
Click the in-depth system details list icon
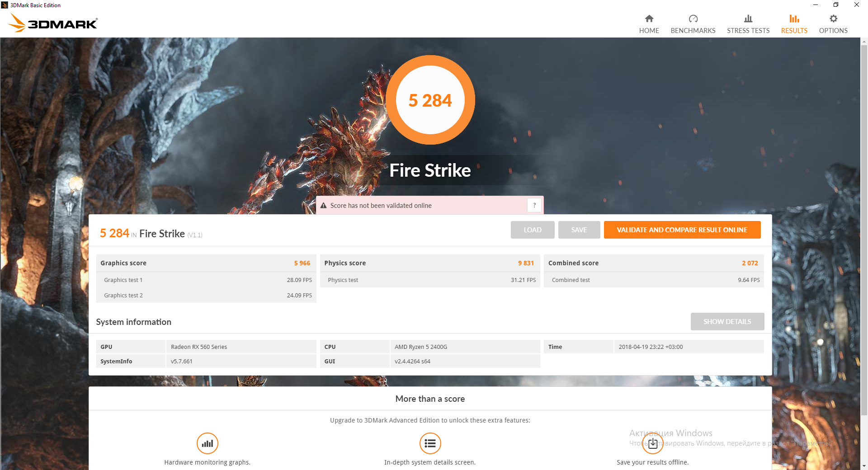pos(430,443)
